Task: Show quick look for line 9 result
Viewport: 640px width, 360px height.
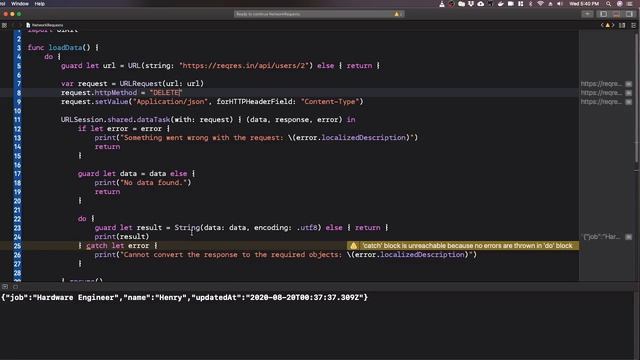Action: click(x=629, y=102)
